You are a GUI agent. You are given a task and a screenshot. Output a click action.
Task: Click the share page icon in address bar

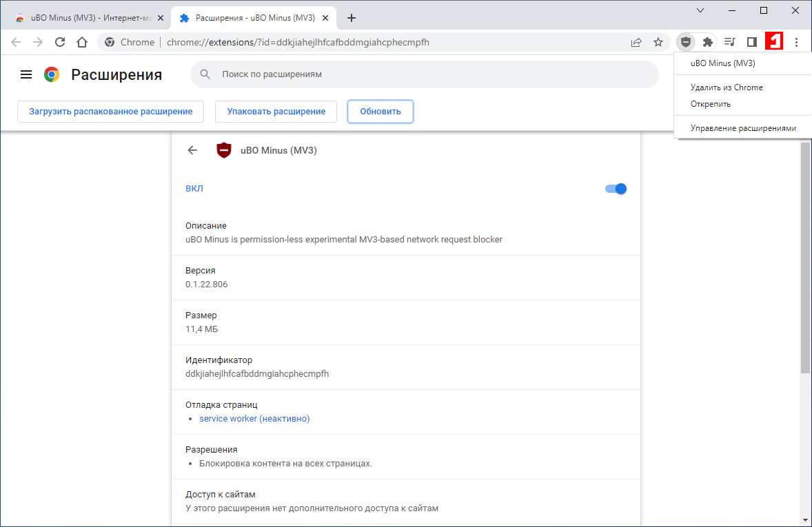(636, 42)
